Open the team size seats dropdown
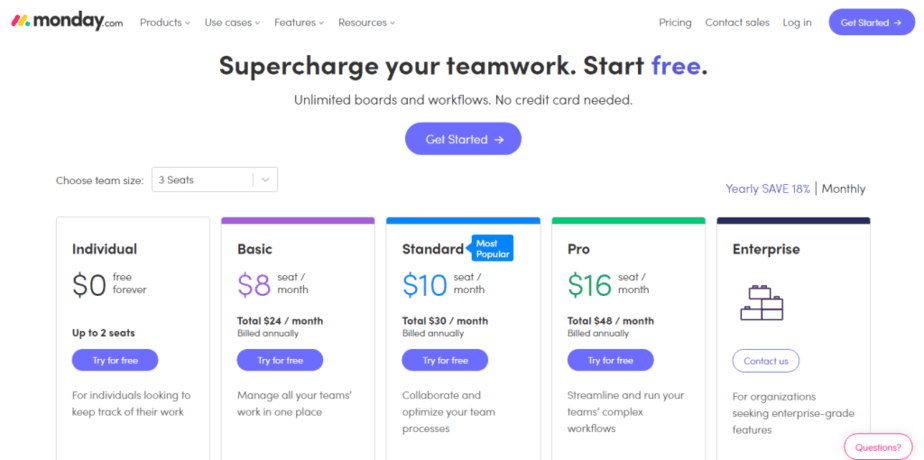The image size is (924, 460). 214,180
